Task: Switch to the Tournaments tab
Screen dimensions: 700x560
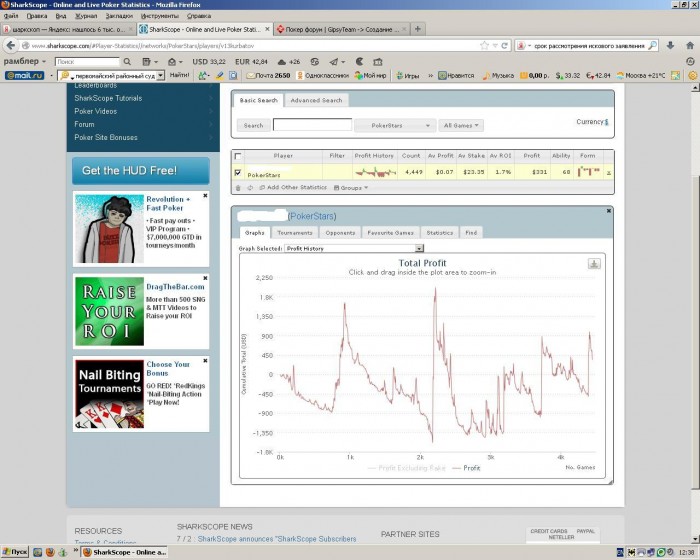Action: [295, 233]
